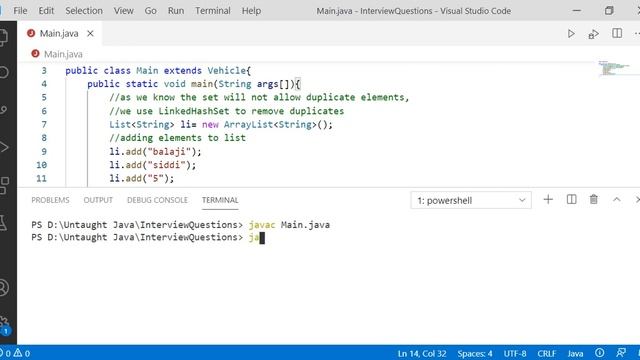
Task: Click errors and warnings count in status bar
Action: click(16, 353)
